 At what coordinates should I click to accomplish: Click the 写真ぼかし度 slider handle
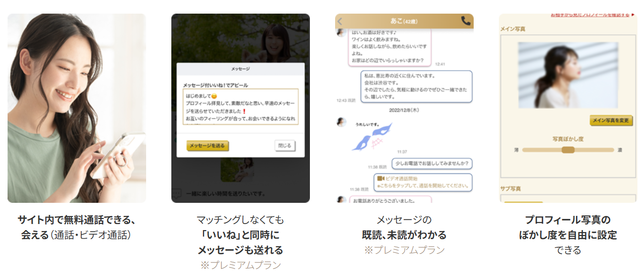click(568, 150)
